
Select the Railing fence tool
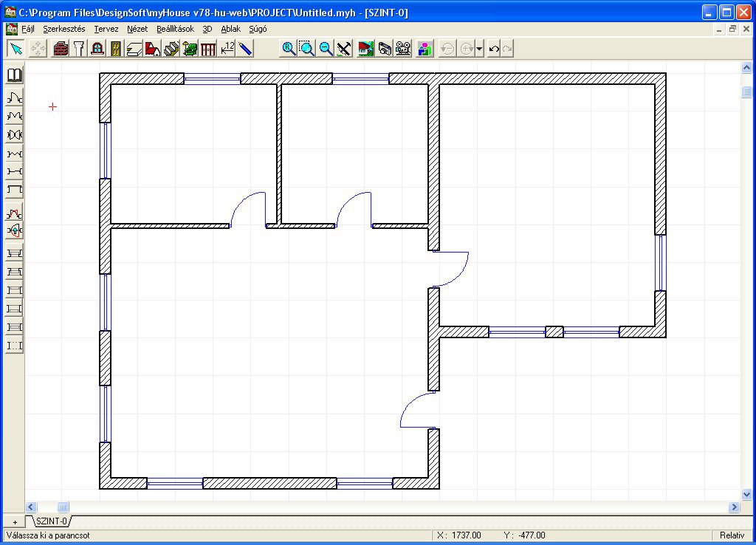(207, 49)
